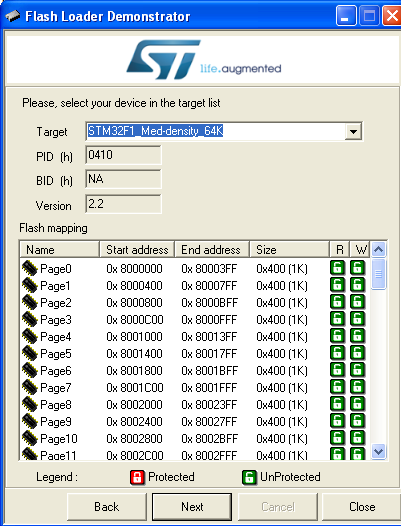Click Page5 read protection lock icon
This screenshot has width=401, height=526.
(338, 353)
